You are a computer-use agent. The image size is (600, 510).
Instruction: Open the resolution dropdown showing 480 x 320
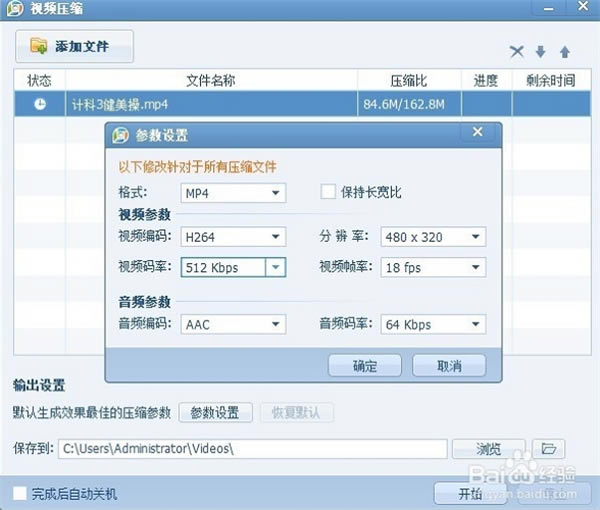pyautogui.click(x=433, y=236)
